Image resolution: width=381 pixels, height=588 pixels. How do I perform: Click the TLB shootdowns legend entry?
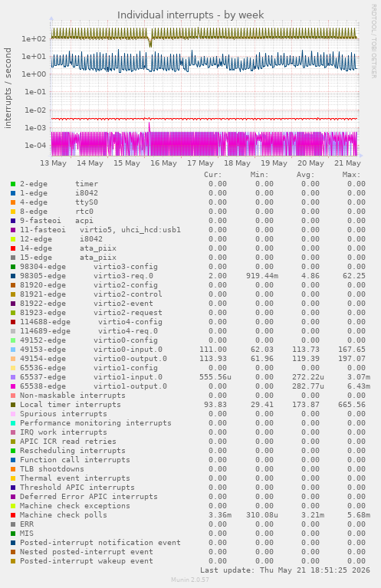pos(52,469)
